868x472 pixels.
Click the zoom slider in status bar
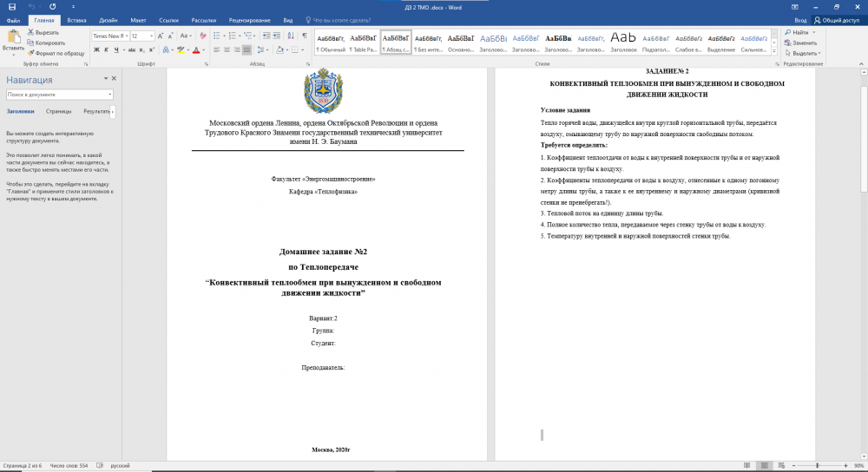(816, 466)
